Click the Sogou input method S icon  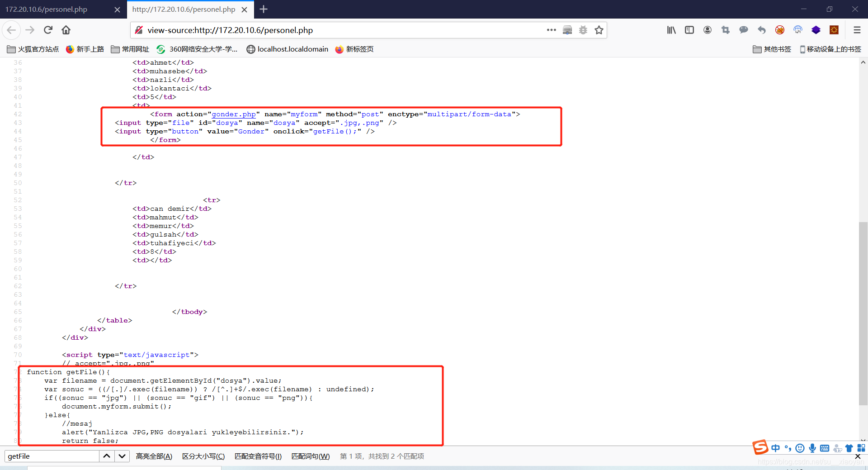[760, 447]
